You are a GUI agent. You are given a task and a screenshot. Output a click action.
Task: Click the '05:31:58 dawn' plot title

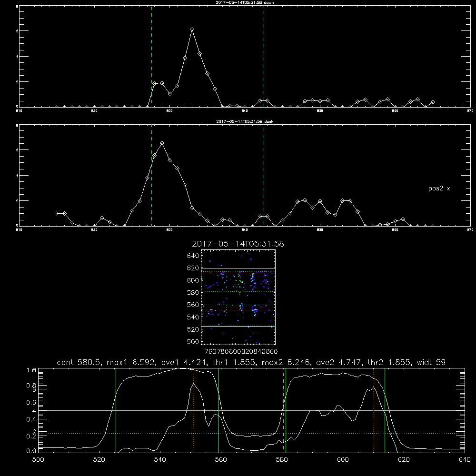(x=245, y=2)
